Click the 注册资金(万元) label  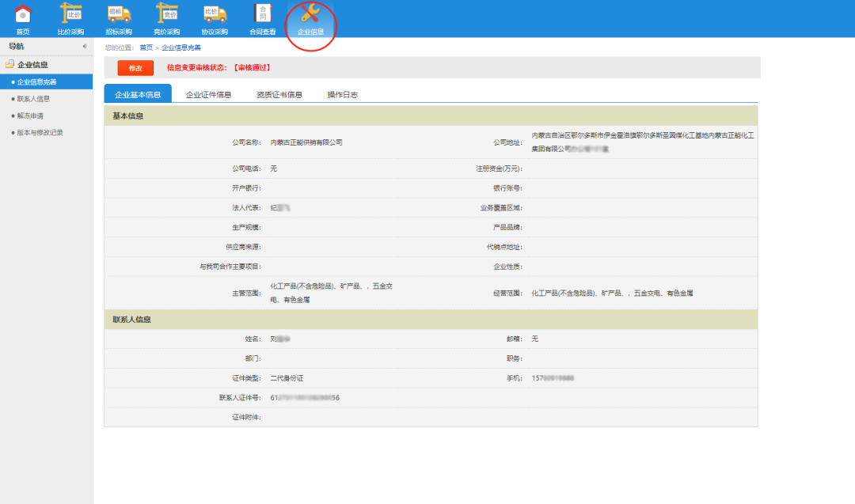[499, 169]
